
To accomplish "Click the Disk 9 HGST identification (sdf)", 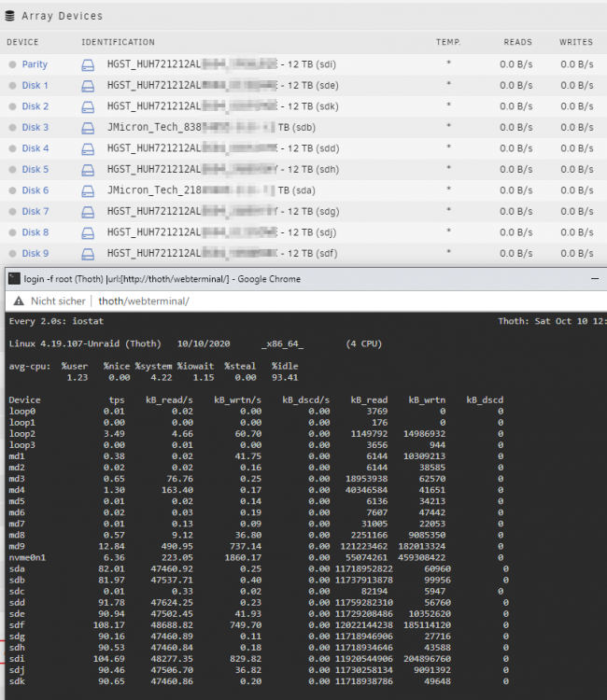I will [222, 253].
